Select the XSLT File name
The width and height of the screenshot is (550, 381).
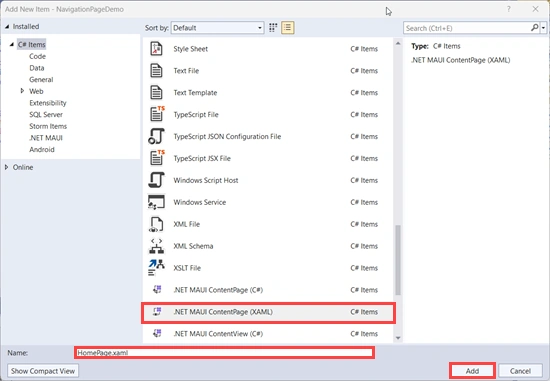pos(187,268)
